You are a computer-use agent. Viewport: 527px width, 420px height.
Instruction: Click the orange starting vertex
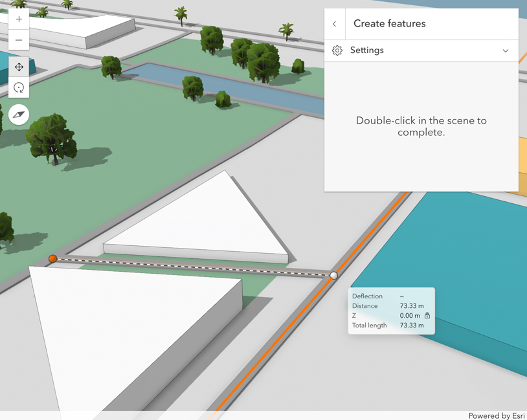pos(52,259)
